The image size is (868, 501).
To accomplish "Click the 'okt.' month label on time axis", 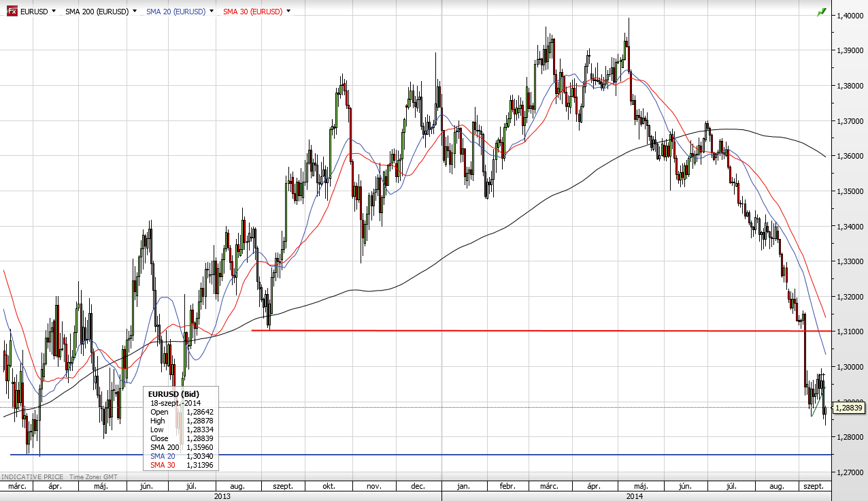I will point(329,486).
